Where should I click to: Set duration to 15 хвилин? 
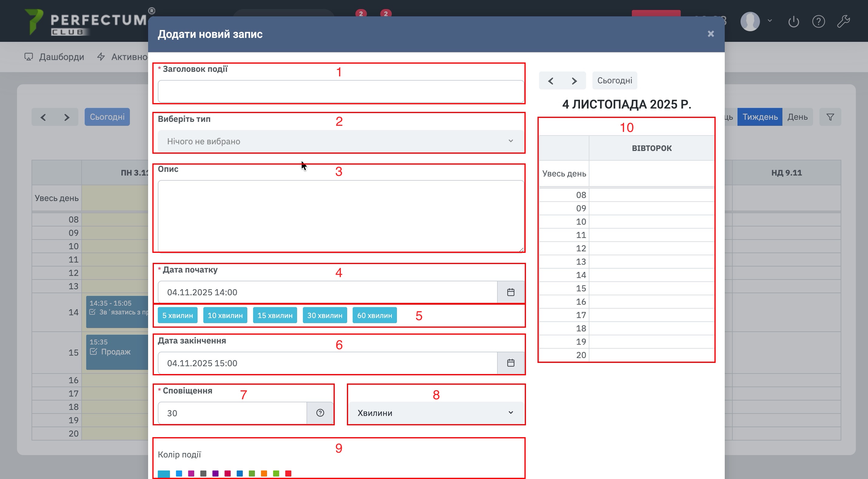click(x=275, y=315)
